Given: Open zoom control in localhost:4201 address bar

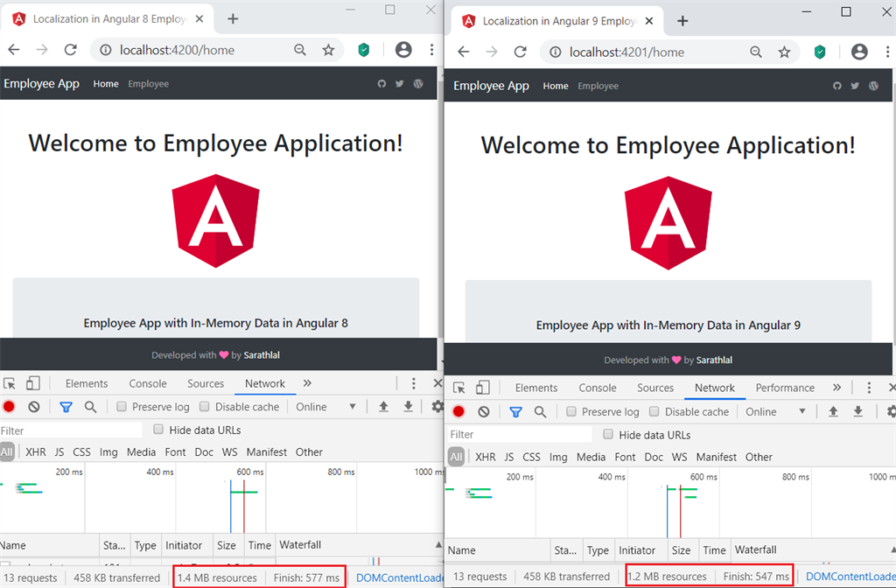Looking at the screenshot, I should point(756,52).
